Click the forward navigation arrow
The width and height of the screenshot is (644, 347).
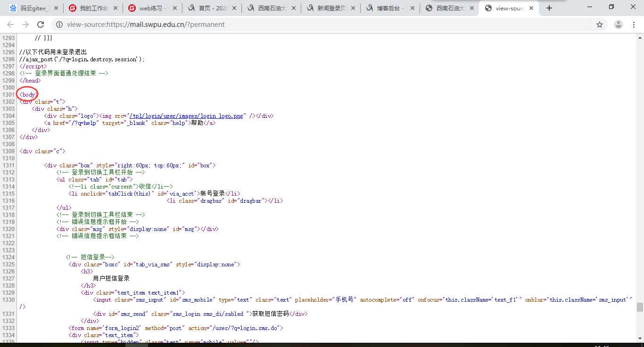(x=25, y=25)
